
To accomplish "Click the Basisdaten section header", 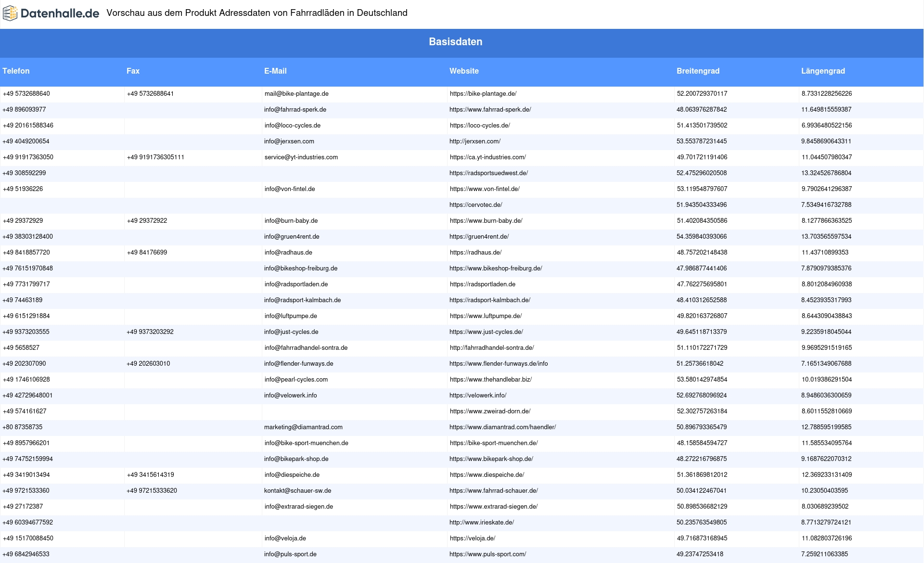I will [455, 42].
